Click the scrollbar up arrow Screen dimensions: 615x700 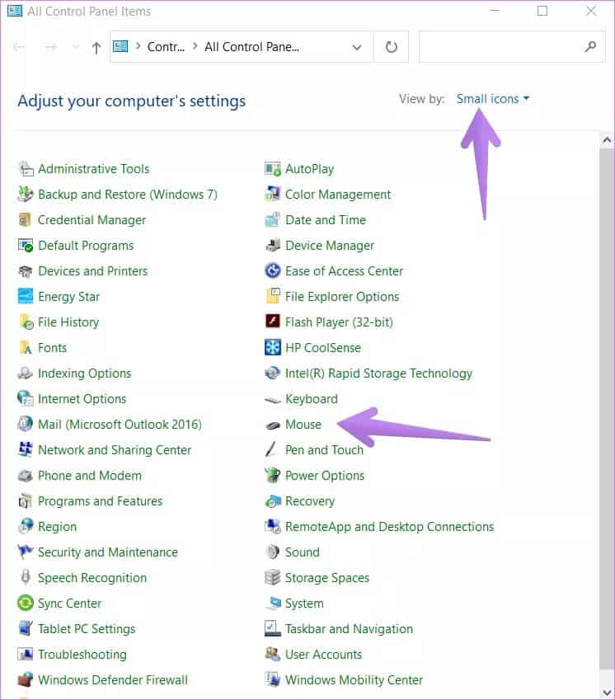607,140
